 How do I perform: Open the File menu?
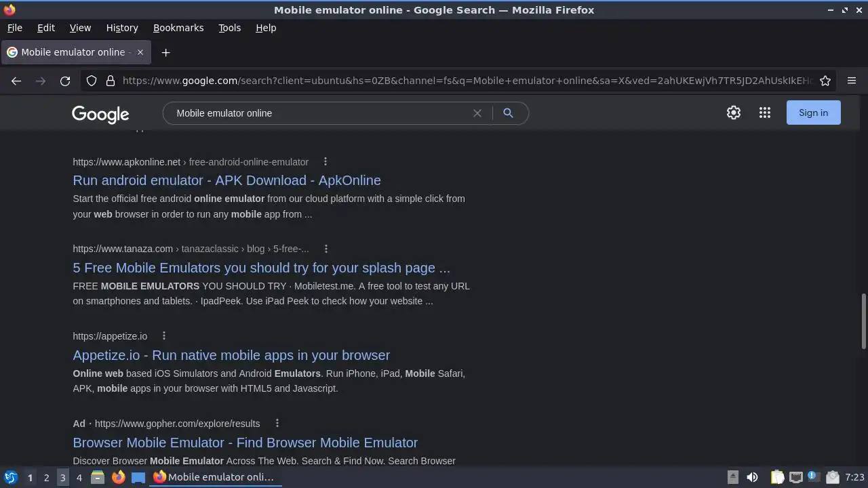pos(14,28)
